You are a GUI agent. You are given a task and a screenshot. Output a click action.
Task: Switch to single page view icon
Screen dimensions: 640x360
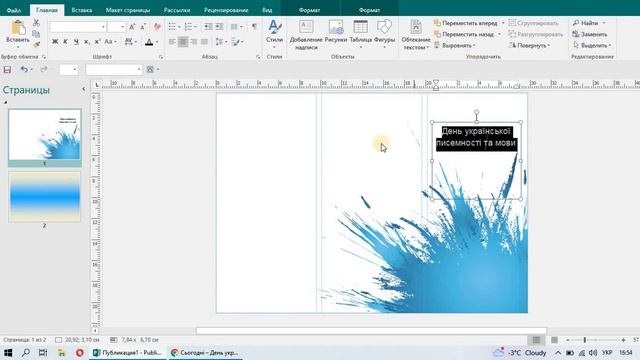pos(536,340)
